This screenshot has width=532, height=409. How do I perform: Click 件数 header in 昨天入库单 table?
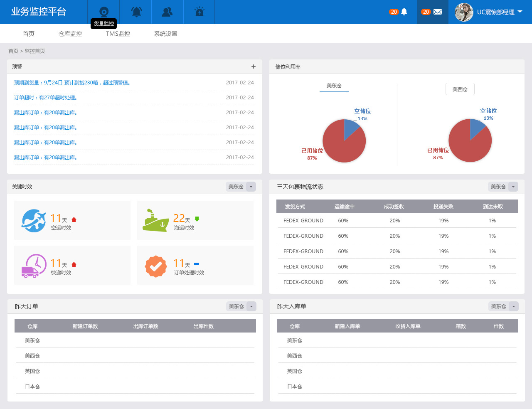pos(499,326)
